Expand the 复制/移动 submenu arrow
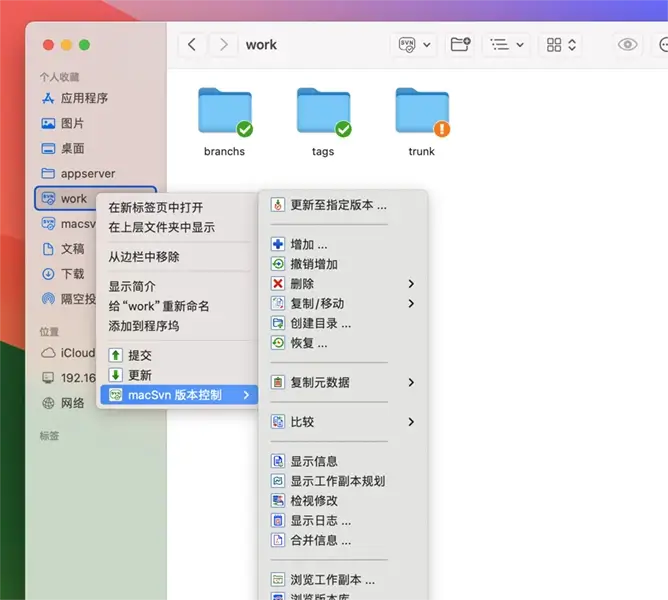This screenshot has height=600, width=668. click(x=411, y=303)
